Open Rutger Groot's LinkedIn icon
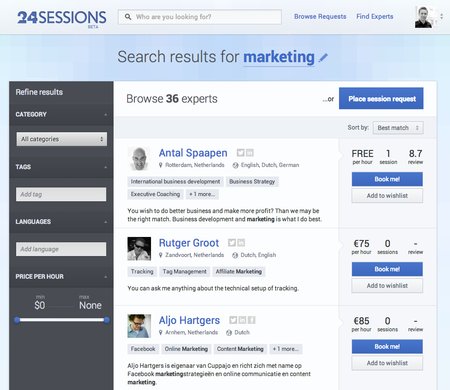Screen dimensions: 450x390 [241, 243]
